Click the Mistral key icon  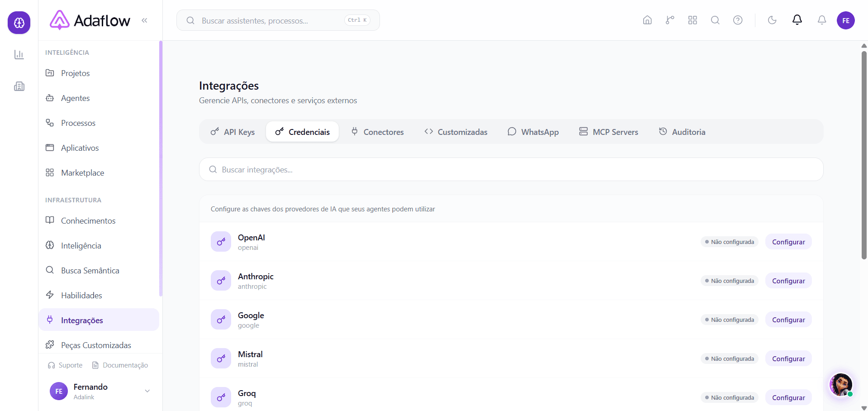click(221, 358)
